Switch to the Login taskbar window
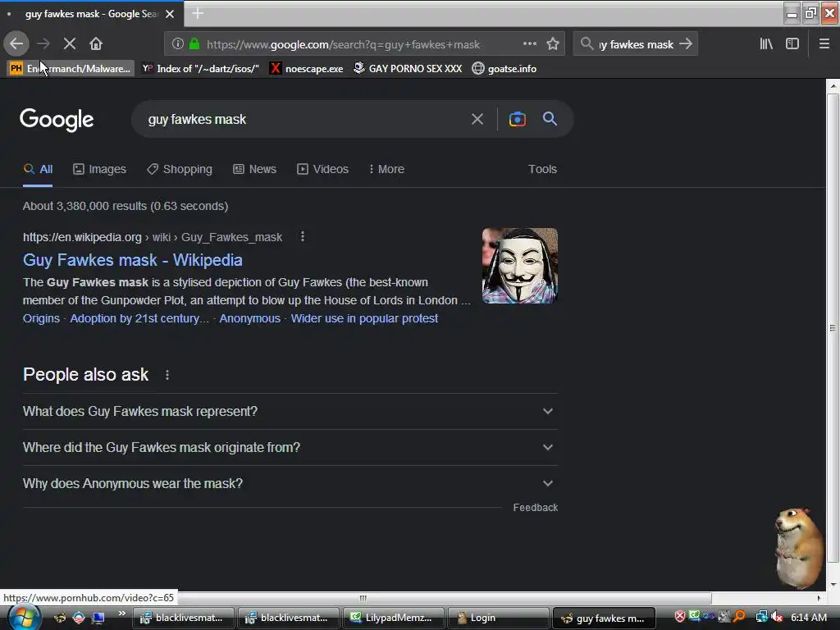Image resolution: width=840 pixels, height=630 pixels. (x=498, y=618)
